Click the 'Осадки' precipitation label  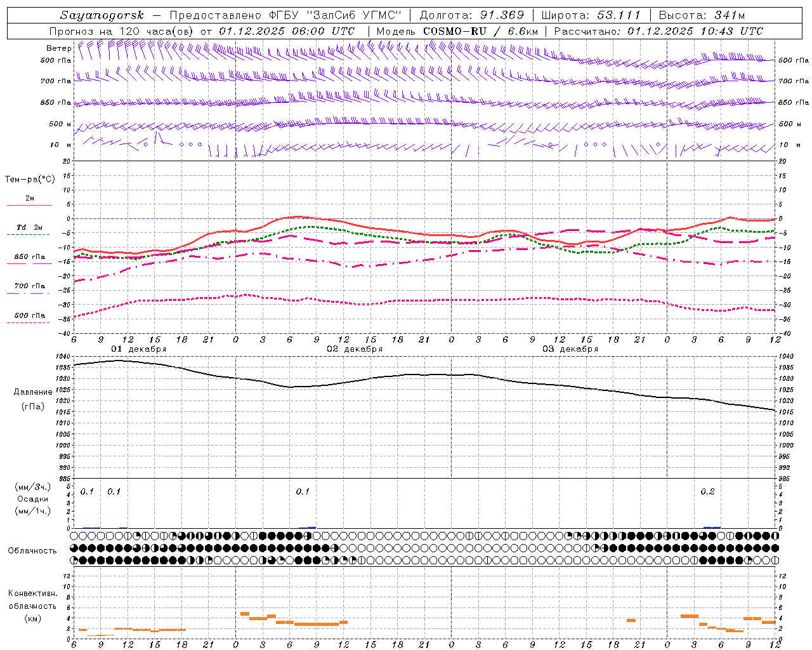(33, 499)
